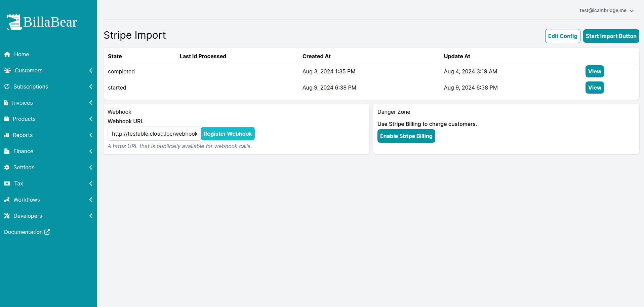Select the Settings gear icon
The image size is (644, 307).
pyautogui.click(x=7, y=167)
